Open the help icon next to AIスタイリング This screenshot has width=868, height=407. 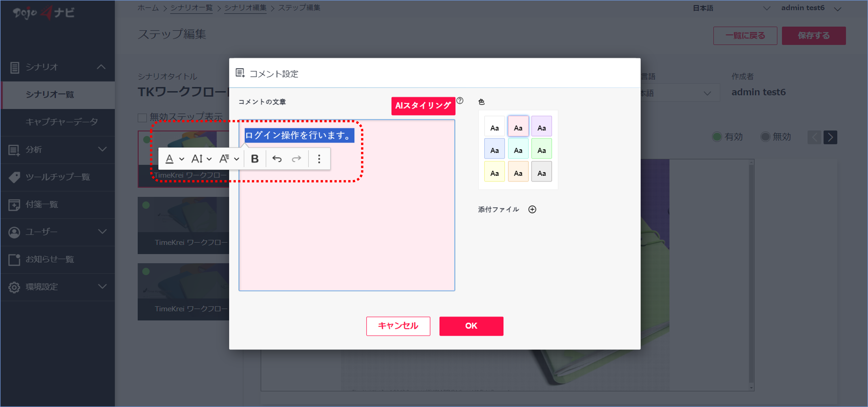pos(460,100)
